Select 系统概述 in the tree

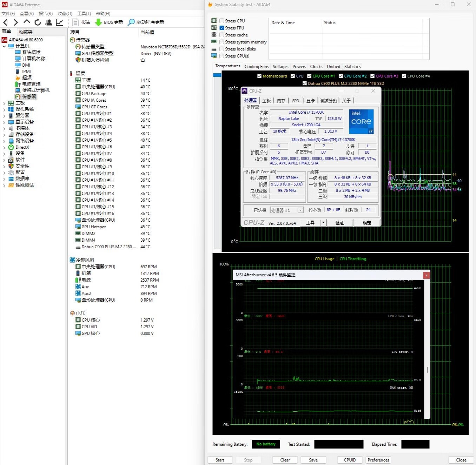pyautogui.click(x=31, y=52)
